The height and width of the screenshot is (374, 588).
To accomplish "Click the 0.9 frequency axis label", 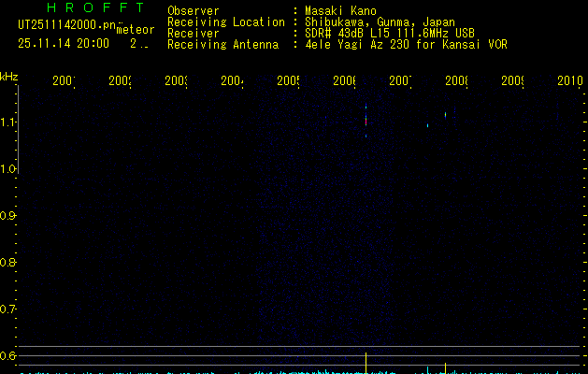I will 7,216.
